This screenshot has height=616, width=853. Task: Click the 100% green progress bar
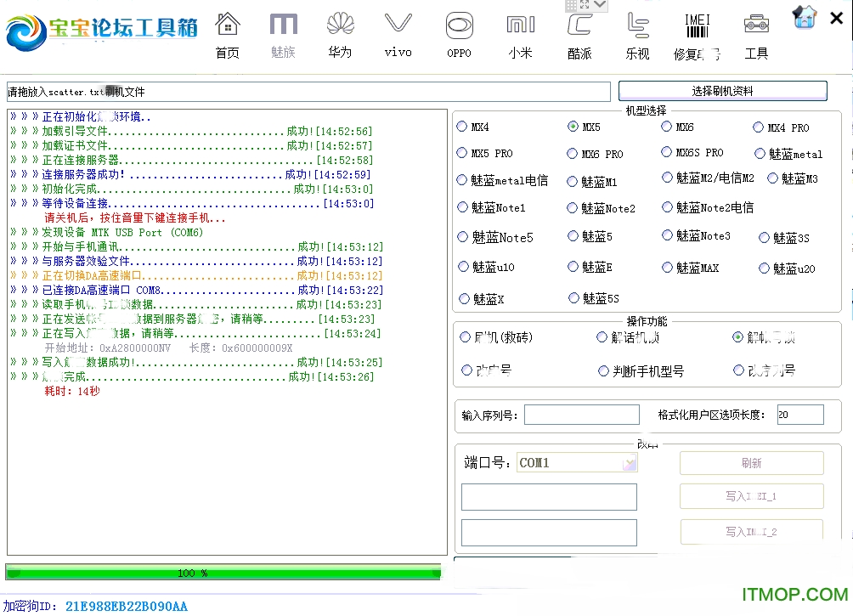point(223,572)
